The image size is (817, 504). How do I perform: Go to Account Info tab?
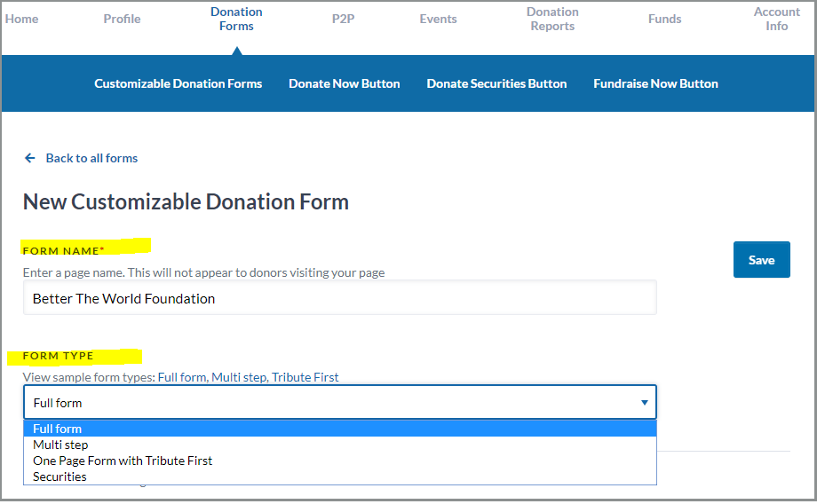click(776, 19)
